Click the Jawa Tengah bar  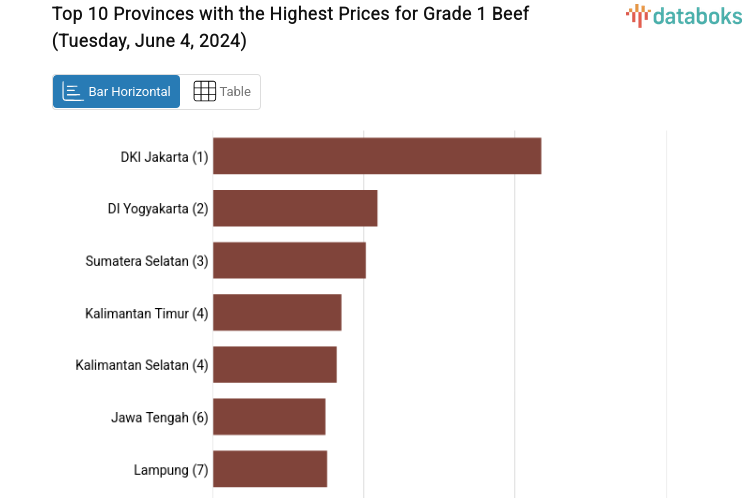click(269, 416)
